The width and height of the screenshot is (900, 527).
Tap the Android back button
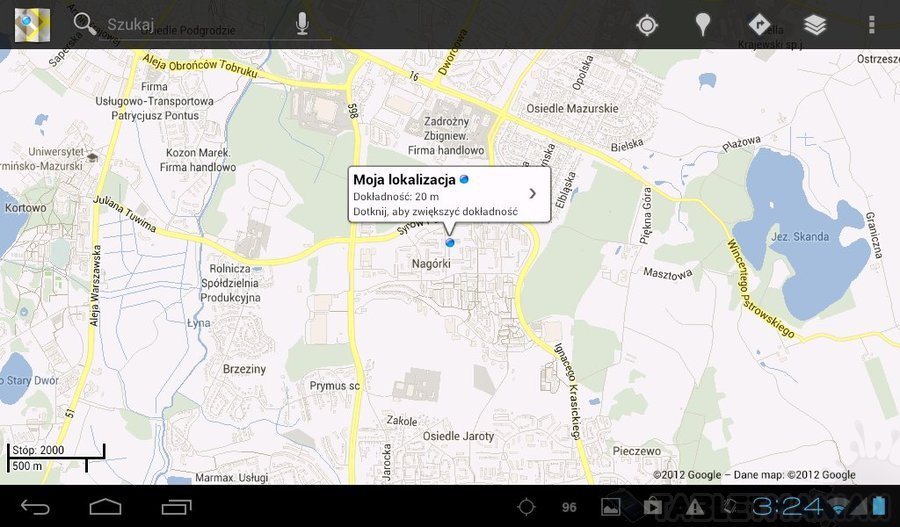tap(35, 507)
